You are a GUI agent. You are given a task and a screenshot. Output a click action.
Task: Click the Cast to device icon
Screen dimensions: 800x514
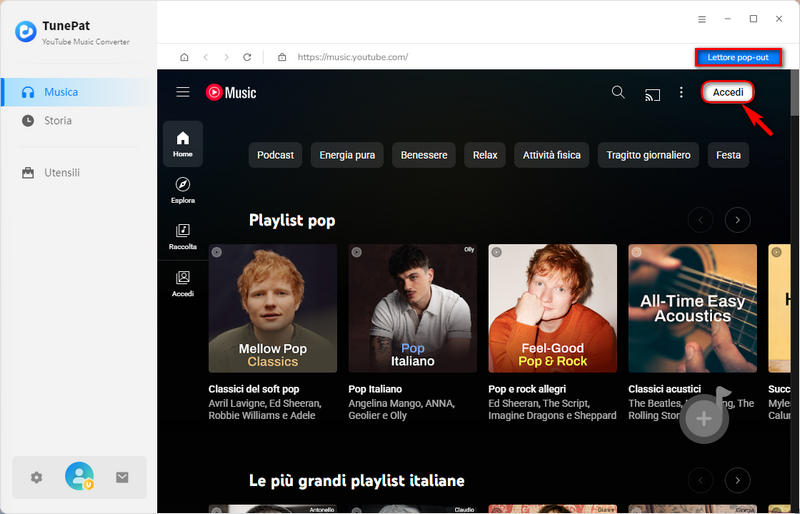(652, 94)
